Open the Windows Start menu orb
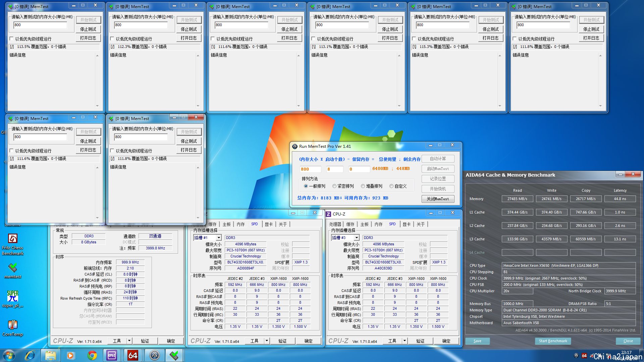The height and width of the screenshot is (362, 644). pos(9,355)
